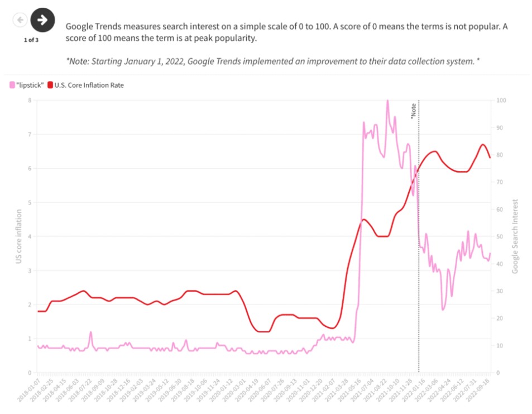Click the greyed-out previous slide arrow

[20, 20]
